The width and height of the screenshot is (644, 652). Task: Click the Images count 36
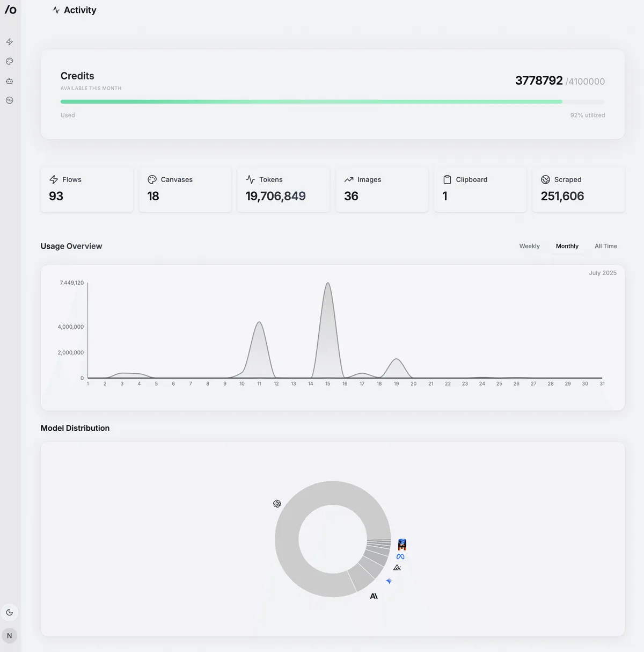click(x=351, y=196)
